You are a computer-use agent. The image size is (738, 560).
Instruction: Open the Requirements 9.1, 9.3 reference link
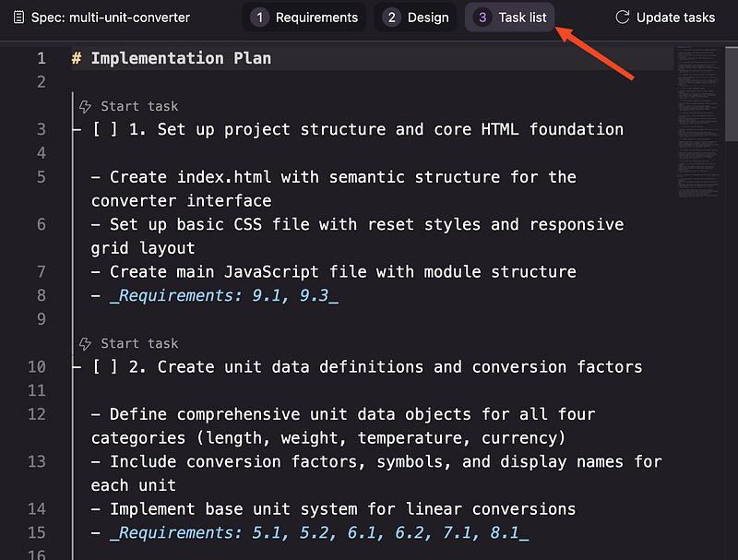pyautogui.click(x=224, y=296)
